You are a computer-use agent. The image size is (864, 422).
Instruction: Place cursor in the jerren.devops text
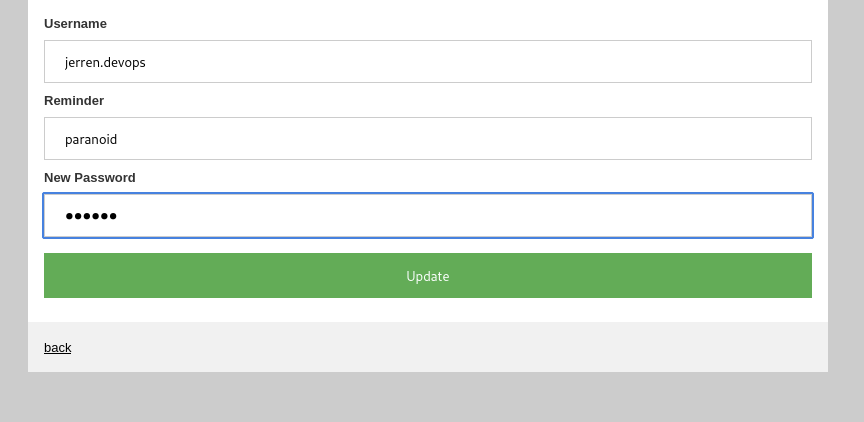[x=105, y=62]
